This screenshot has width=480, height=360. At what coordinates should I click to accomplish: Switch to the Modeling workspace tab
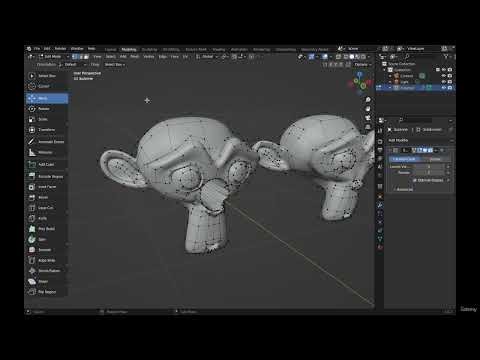129,49
